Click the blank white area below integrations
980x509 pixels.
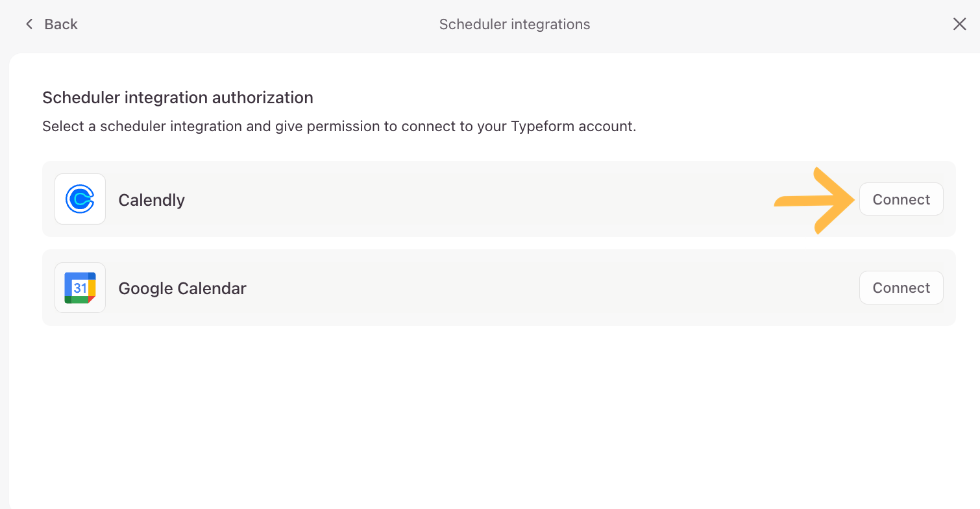[493, 416]
